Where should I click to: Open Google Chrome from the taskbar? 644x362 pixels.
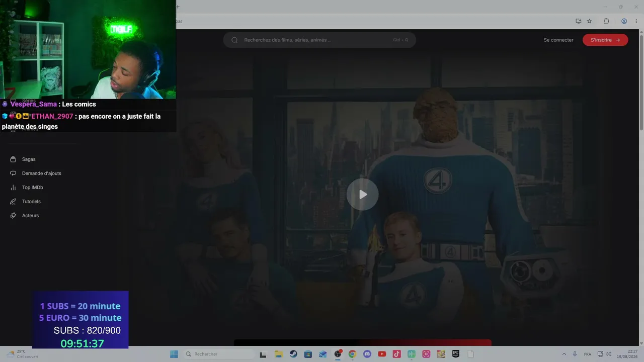[x=352, y=354]
